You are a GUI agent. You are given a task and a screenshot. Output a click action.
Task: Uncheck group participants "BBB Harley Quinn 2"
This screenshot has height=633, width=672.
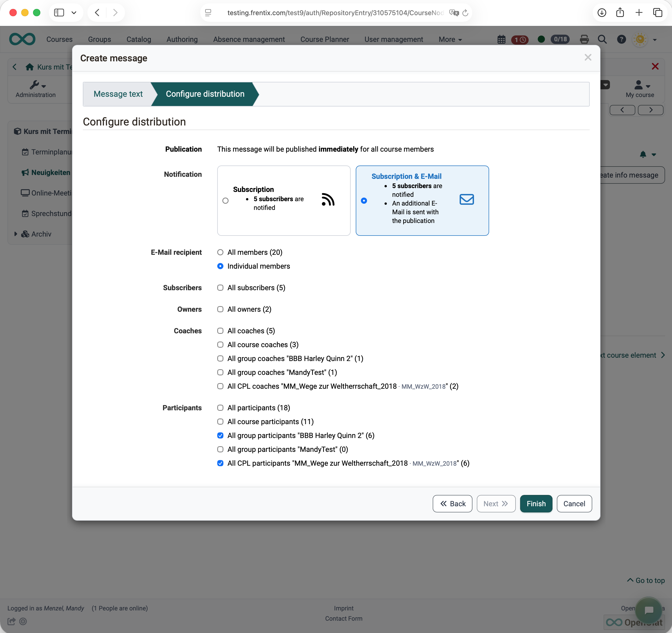(x=220, y=435)
